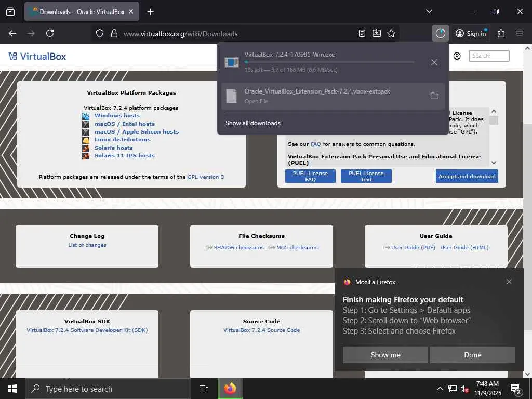Viewport: 532px width, 399px height.
Task: Click Firefox icon in taskbar
Action: coord(230,389)
